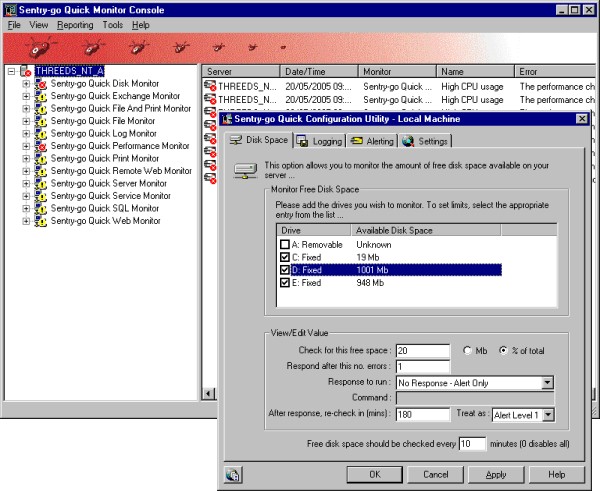The height and width of the screenshot is (491, 600).
Task: Click the File And Print Monitor icon
Action: pyautogui.click(x=40, y=109)
